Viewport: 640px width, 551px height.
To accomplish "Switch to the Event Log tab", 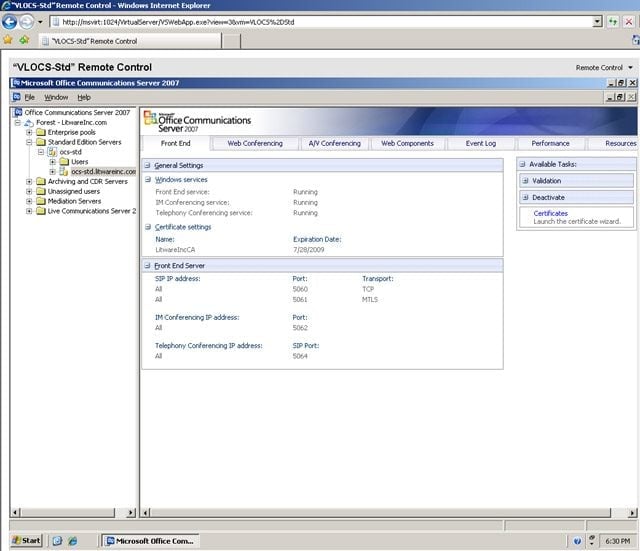I will coord(481,143).
